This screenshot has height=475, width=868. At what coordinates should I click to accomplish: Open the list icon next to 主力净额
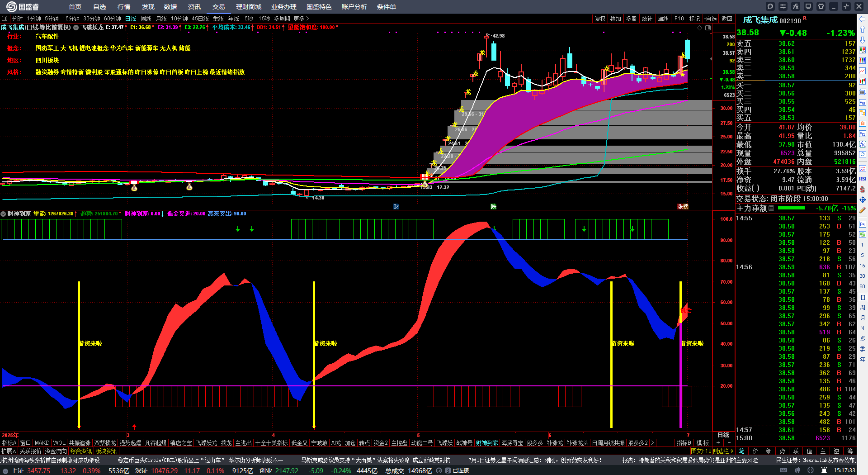[x=771, y=208]
